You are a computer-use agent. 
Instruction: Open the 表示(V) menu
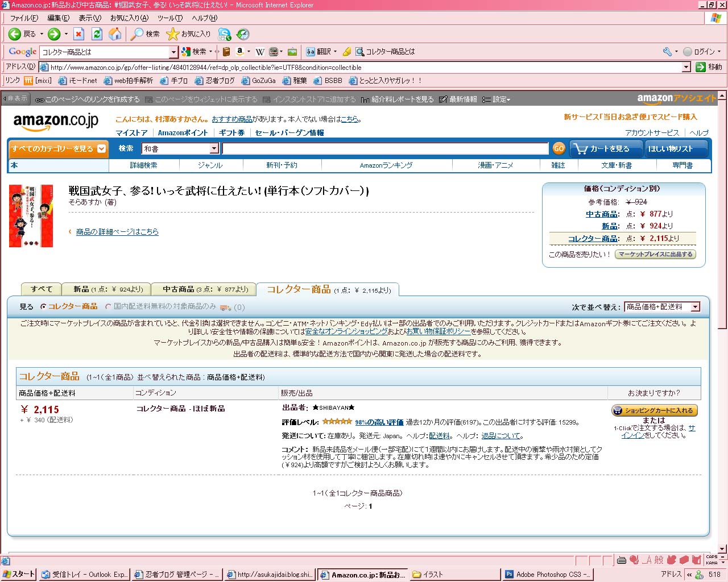point(90,18)
